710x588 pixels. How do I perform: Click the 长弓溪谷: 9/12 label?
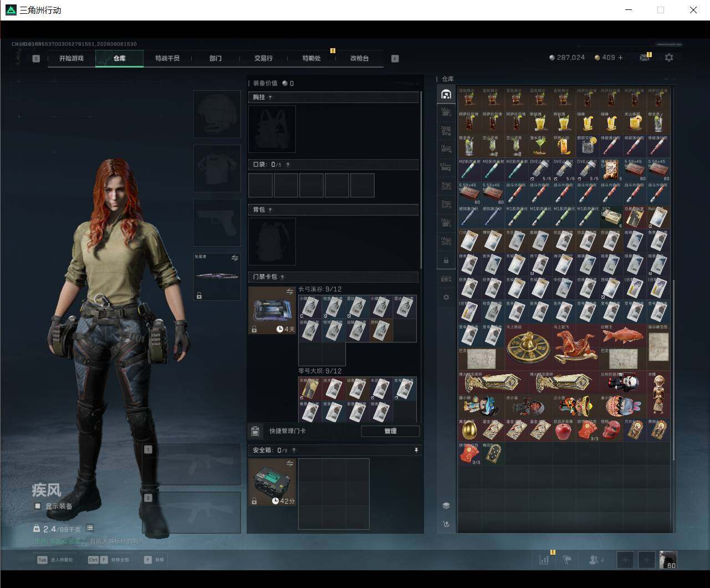pos(320,289)
